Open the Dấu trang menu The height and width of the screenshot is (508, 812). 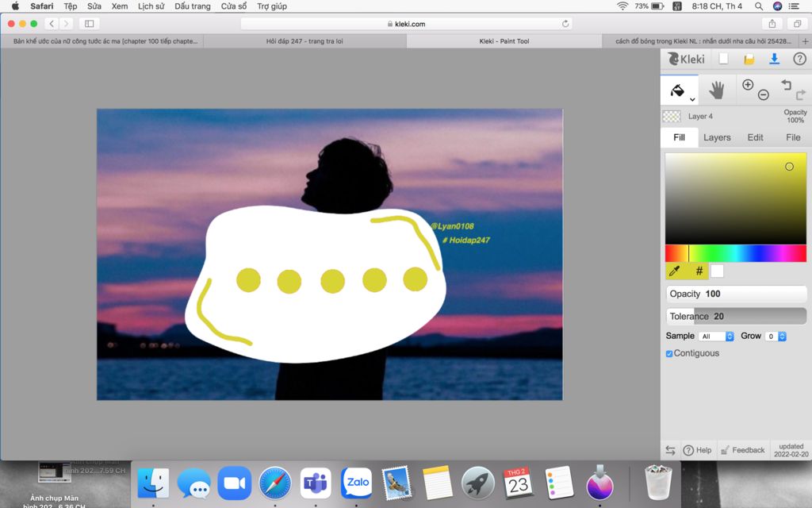[x=192, y=6]
